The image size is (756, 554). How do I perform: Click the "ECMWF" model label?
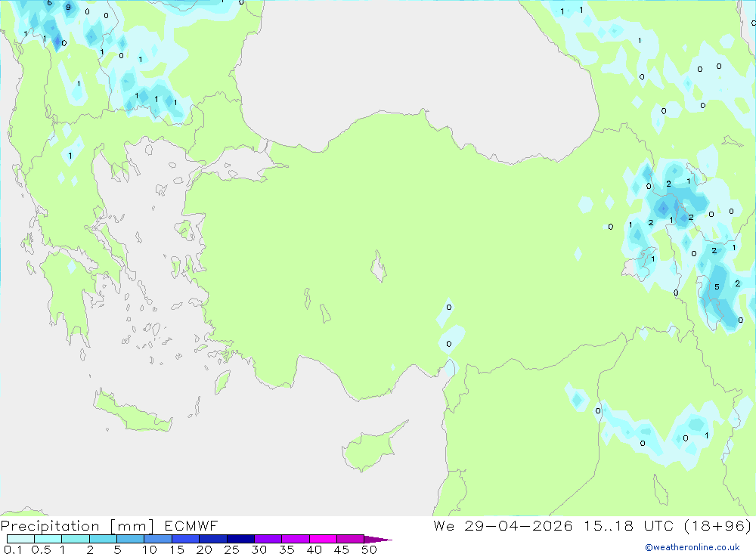coord(191,525)
